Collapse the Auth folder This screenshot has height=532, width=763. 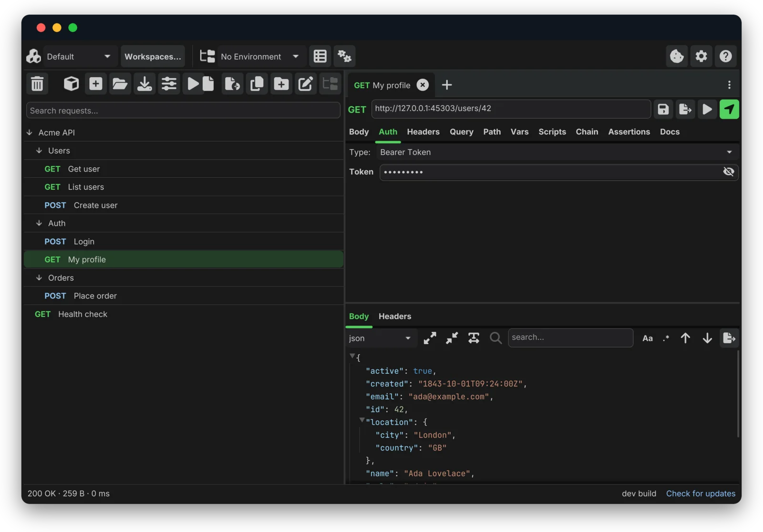point(39,223)
